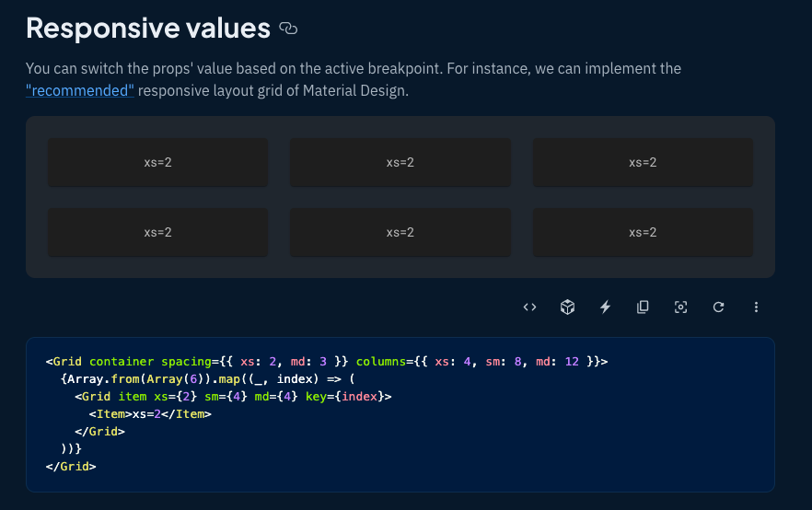Copy the demo source code icon
The width and height of the screenshot is (812, 510).
point(643,307)
